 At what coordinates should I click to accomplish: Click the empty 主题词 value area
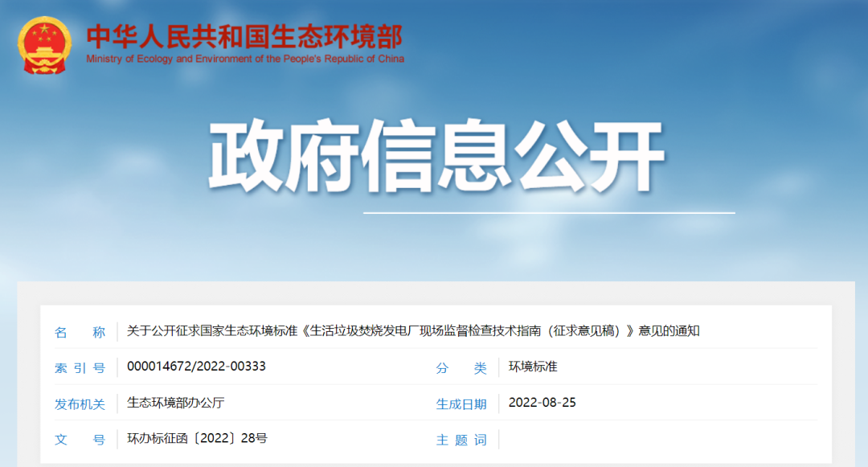[x=643, y=439]
